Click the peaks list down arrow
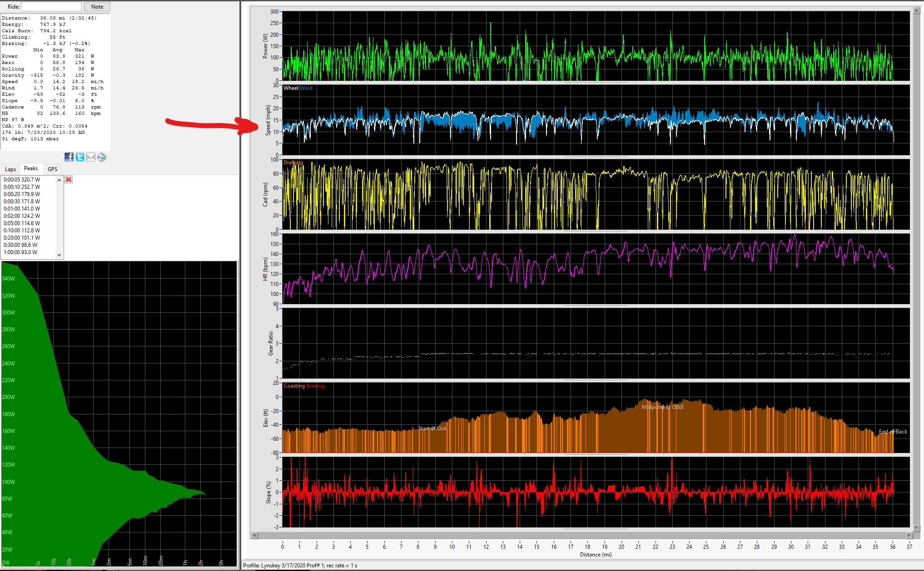Screen dimensions: 924x571 (59, 255)
